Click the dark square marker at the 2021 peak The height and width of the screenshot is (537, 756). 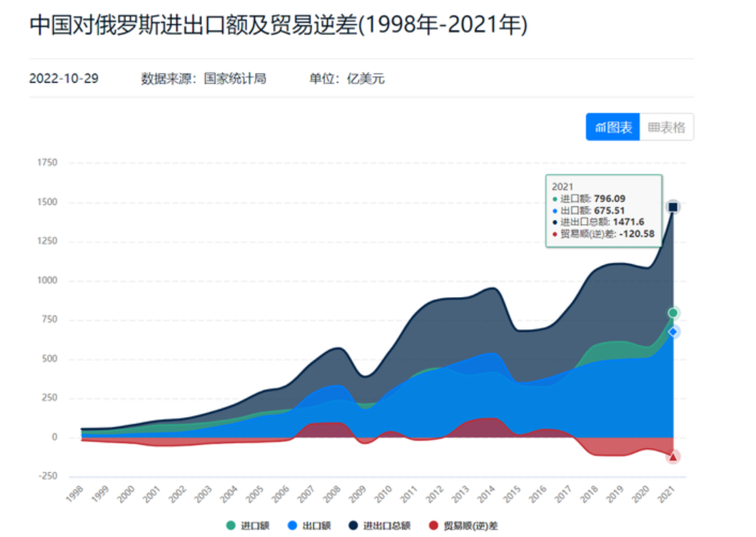(x=672, y=206)
